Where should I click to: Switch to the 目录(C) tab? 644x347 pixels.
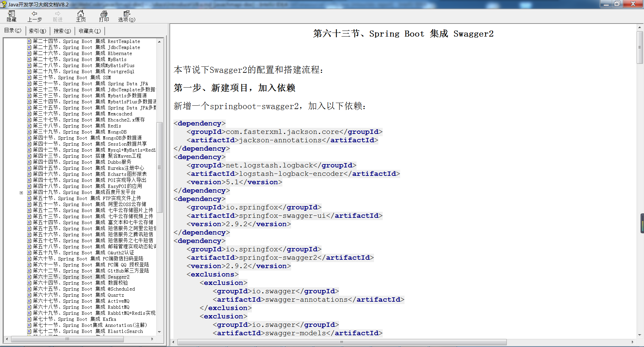13,31
